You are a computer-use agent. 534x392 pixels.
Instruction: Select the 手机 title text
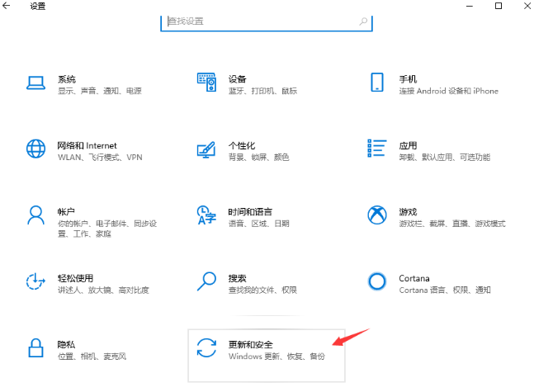[x=408, y=79]
